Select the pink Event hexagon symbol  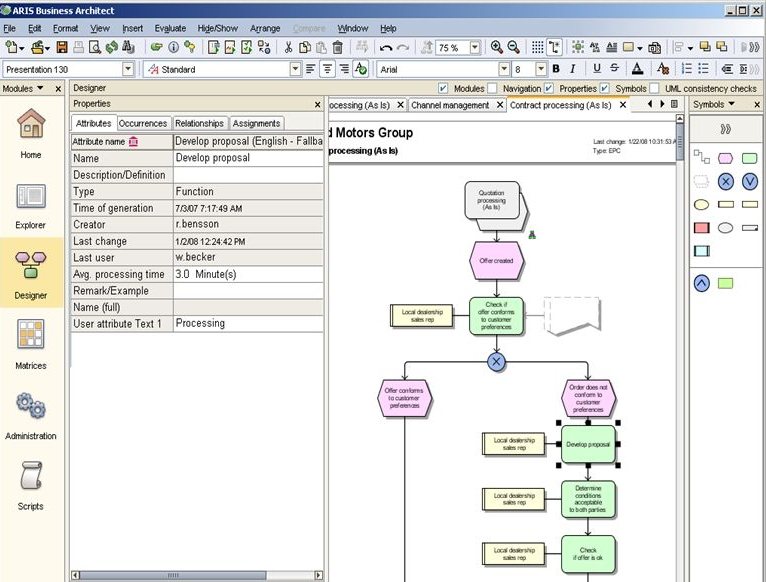tap(725, 158)
